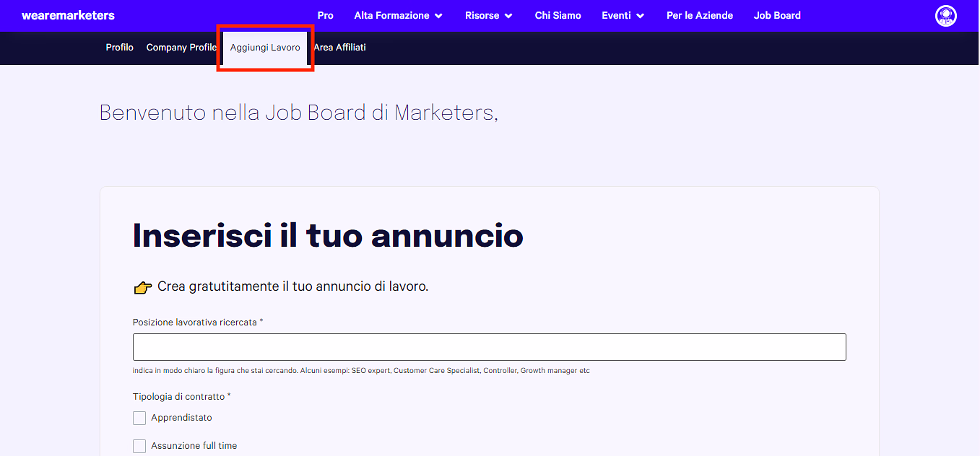Click the Alta Formazione chevron icon
The image size is (980, 456).
pyautogui.click(x=440, y=15)
